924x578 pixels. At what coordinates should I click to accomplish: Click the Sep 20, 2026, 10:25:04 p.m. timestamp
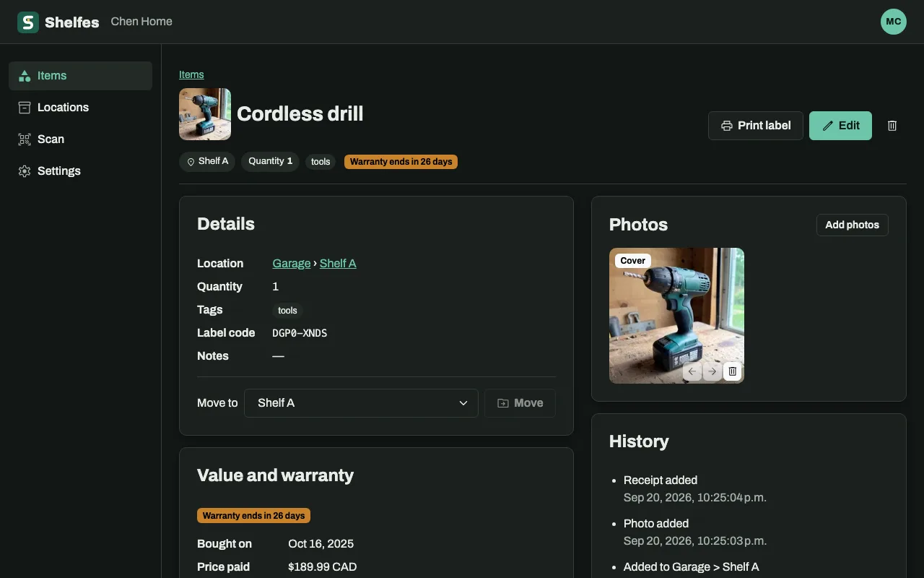click(x=695, y=498)
